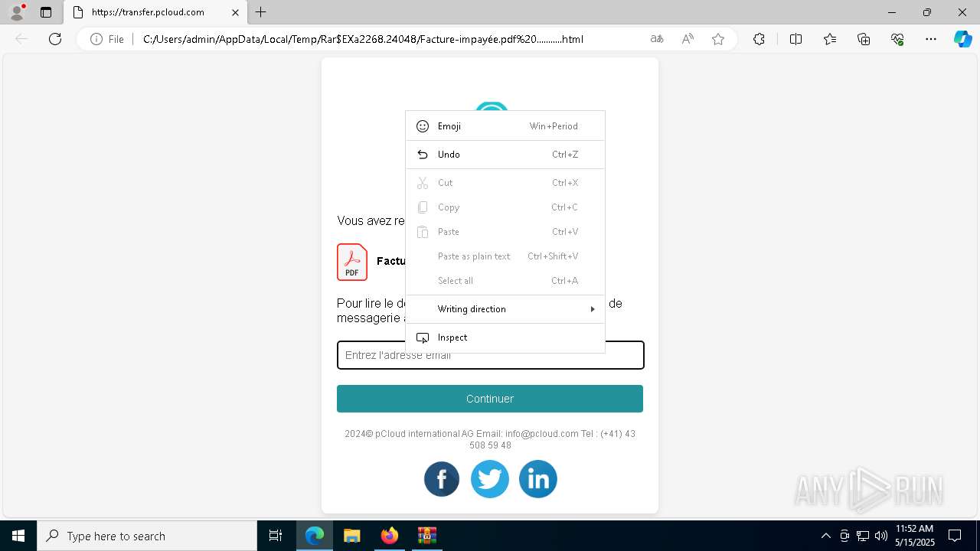Choose Undo in the context menu
Image resolution: width=980 pixels, height=551 pixels.
click(x=505, y=155)
